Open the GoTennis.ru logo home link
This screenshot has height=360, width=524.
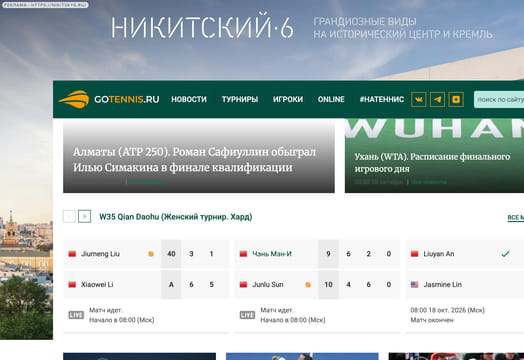[109, 99]
